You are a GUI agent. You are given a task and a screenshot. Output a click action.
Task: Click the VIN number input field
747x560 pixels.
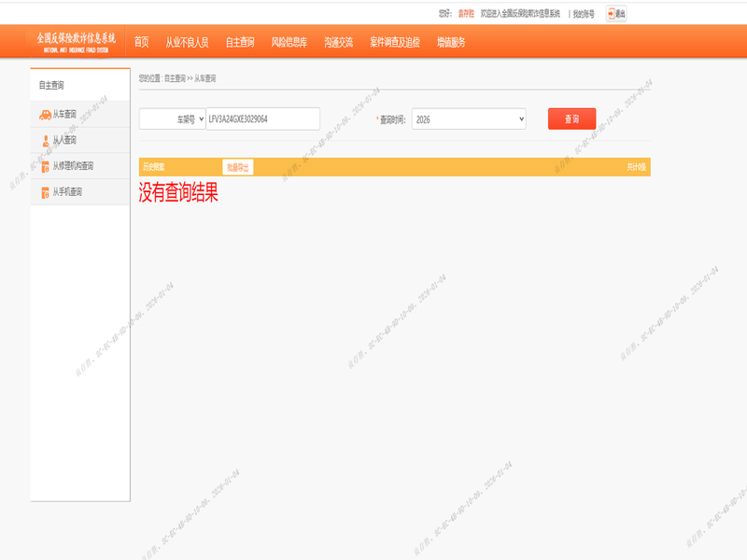(262, 119)
